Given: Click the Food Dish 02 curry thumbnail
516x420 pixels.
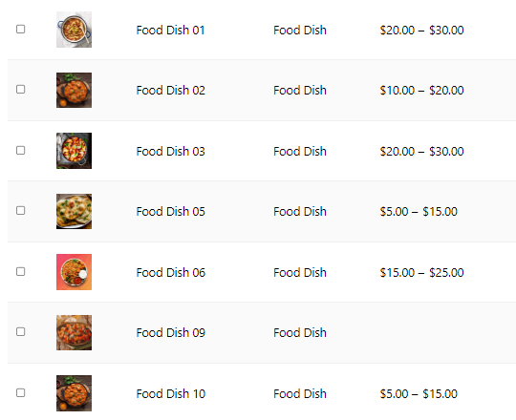Looking at the screenshot, I should coord(74,90).
